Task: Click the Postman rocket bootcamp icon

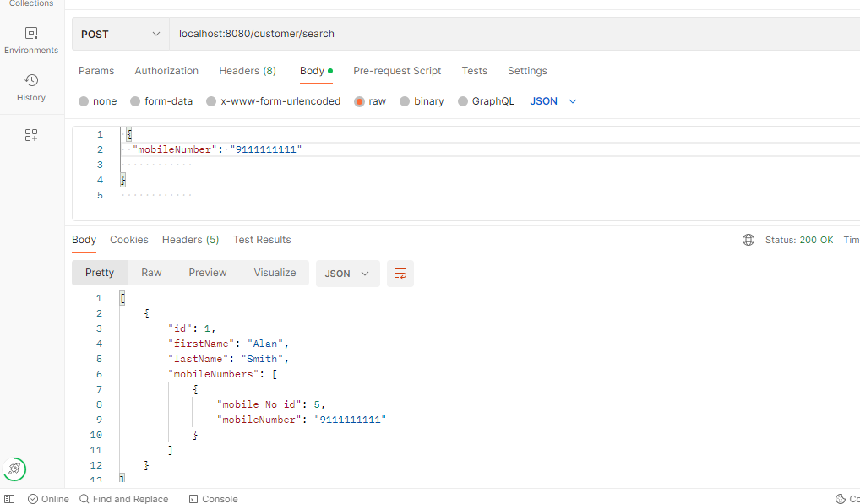Action: tap(14, 469)
